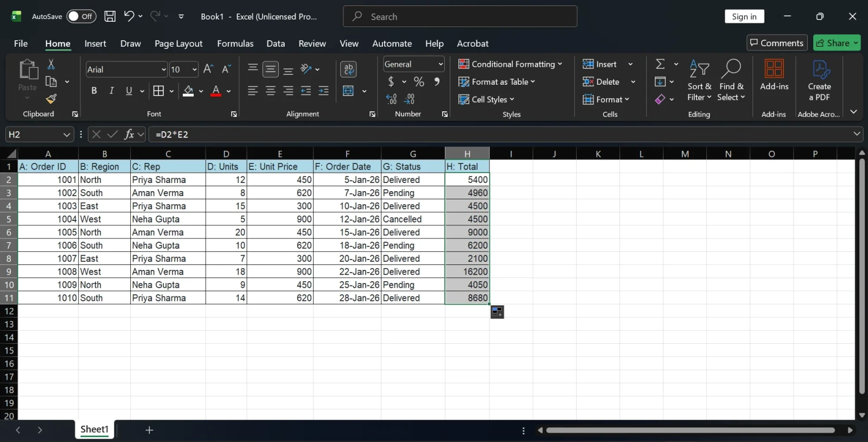Toggle Underline formatting
The width and height of the screenshot is (868, 442).
(129, 91)
